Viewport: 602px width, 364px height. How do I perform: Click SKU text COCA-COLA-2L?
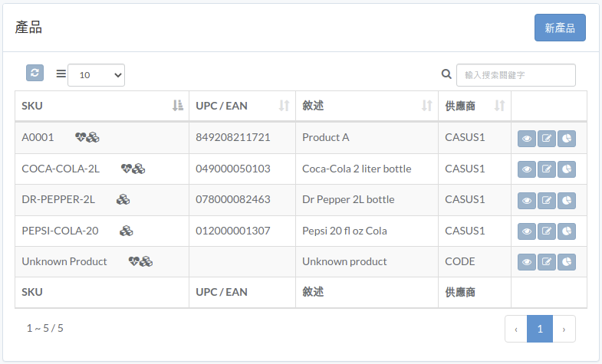(61, 169)
